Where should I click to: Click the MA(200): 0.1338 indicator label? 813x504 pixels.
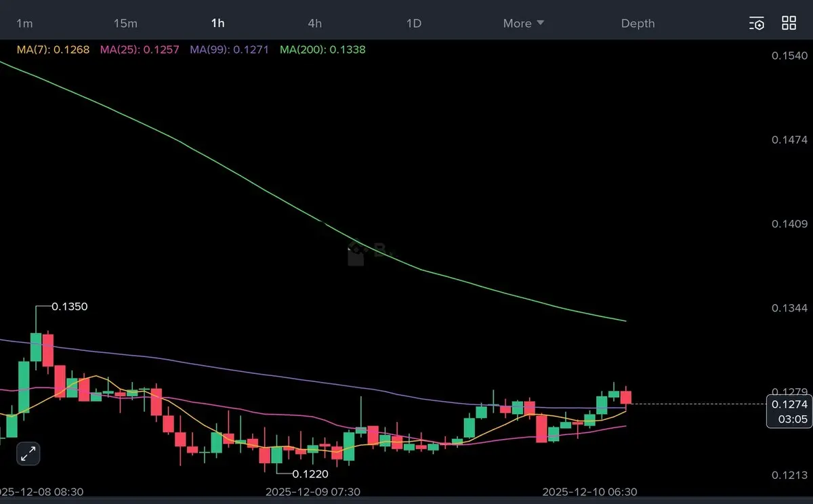(323, 49)
